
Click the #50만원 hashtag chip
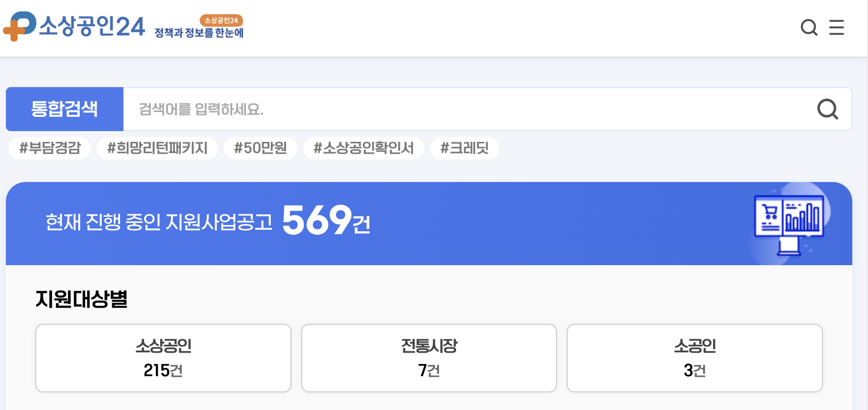[261, 148]
